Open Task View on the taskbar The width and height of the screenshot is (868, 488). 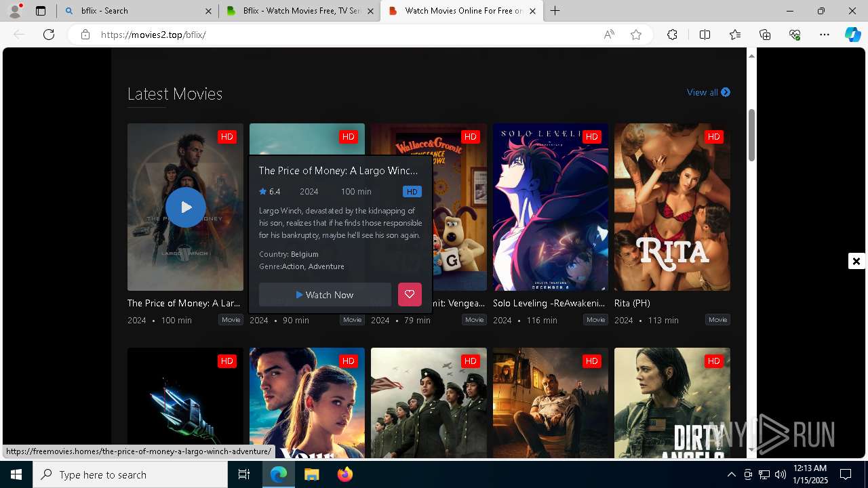tap(244, 474)
